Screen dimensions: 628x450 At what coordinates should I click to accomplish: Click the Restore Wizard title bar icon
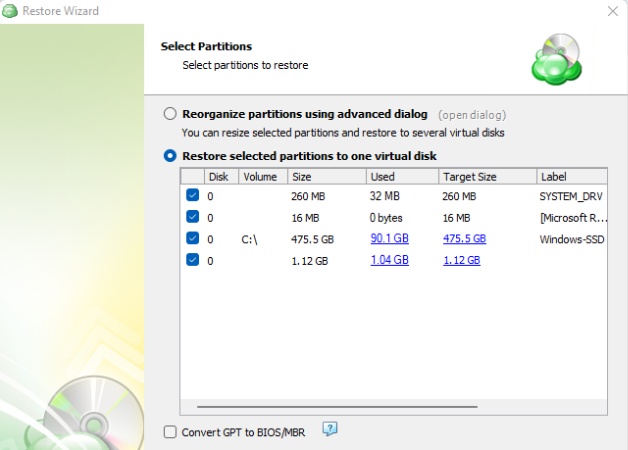tap(12, 12)
